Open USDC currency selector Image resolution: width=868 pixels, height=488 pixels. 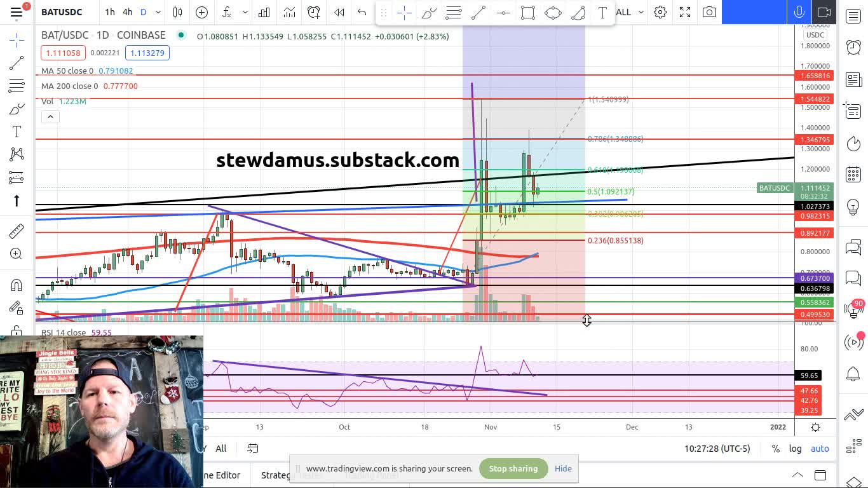click(815, 35)
